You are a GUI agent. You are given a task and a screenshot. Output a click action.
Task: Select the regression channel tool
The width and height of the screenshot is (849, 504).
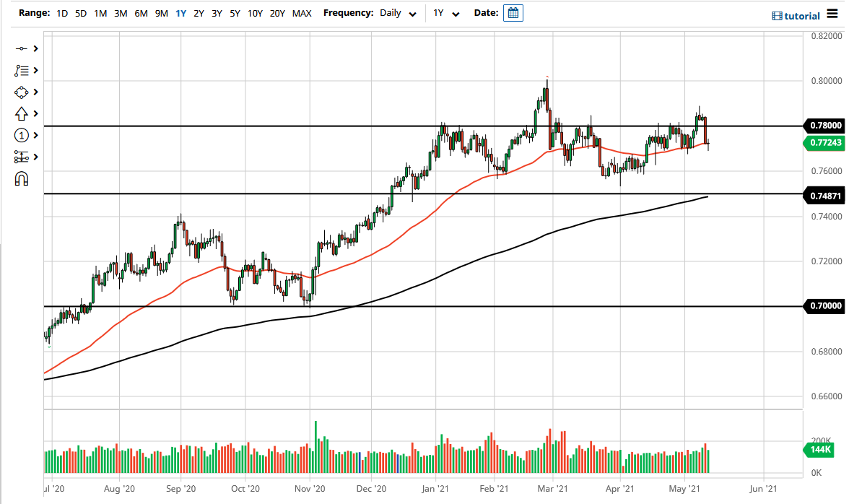tap(22, 157)
